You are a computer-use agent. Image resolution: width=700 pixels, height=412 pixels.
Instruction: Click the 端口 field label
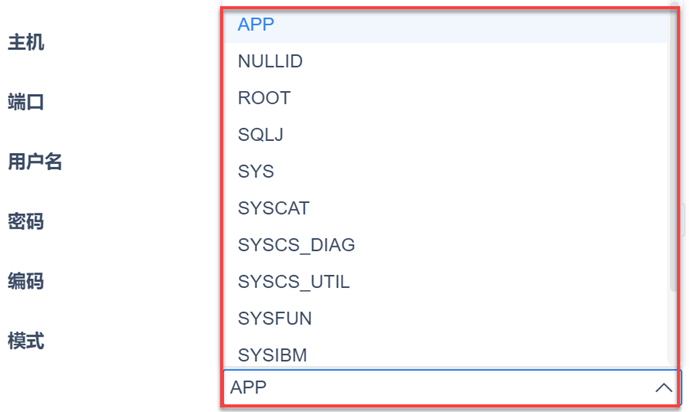pos(26,102)
